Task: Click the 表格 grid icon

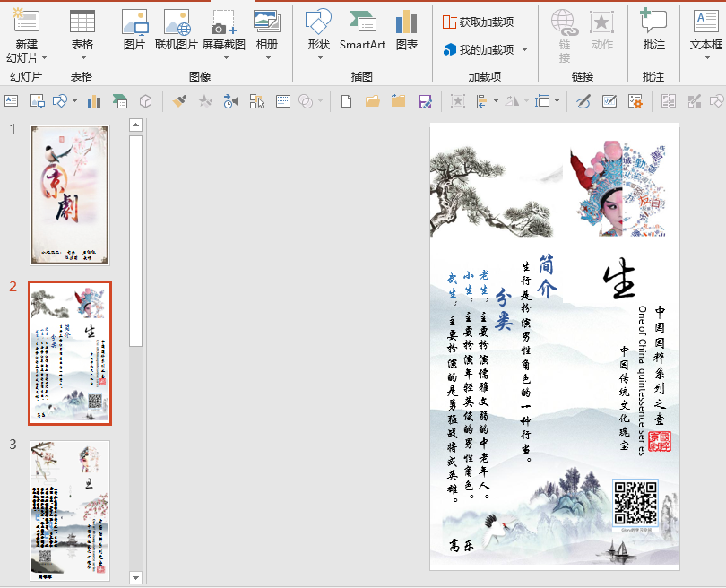Action: point(82,22)
